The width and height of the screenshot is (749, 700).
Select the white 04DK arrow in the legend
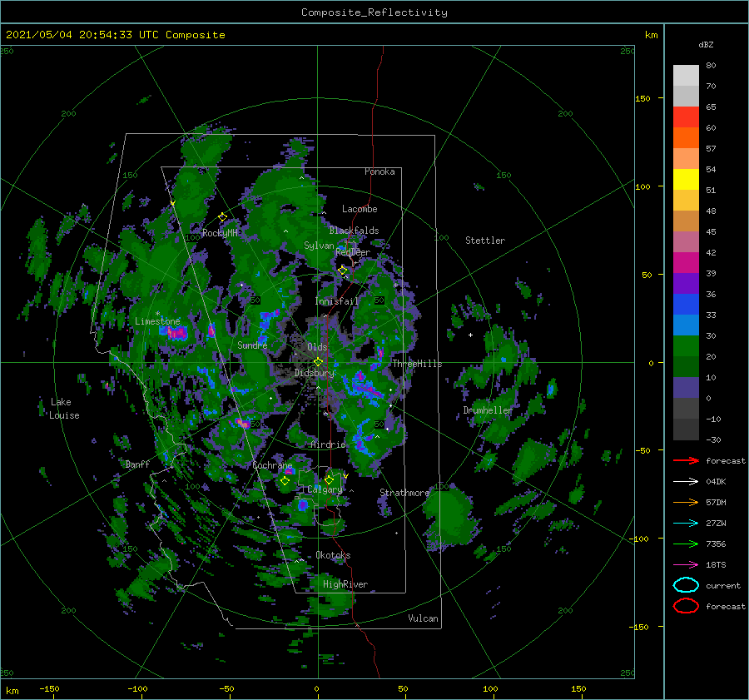coord(686,482)
